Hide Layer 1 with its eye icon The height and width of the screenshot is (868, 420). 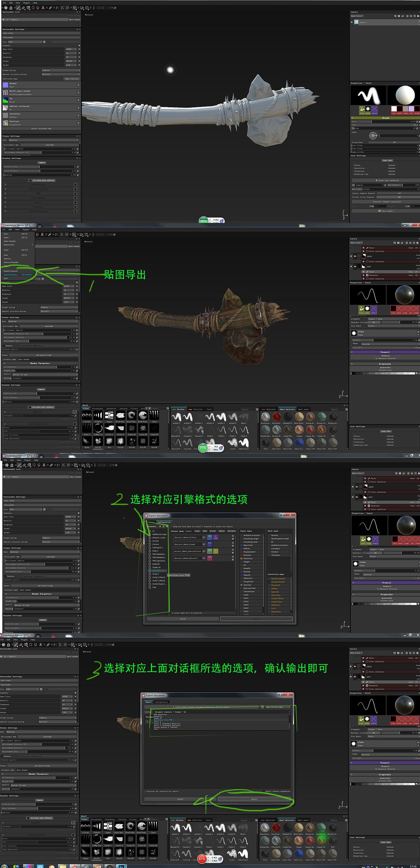coord(352,22)
